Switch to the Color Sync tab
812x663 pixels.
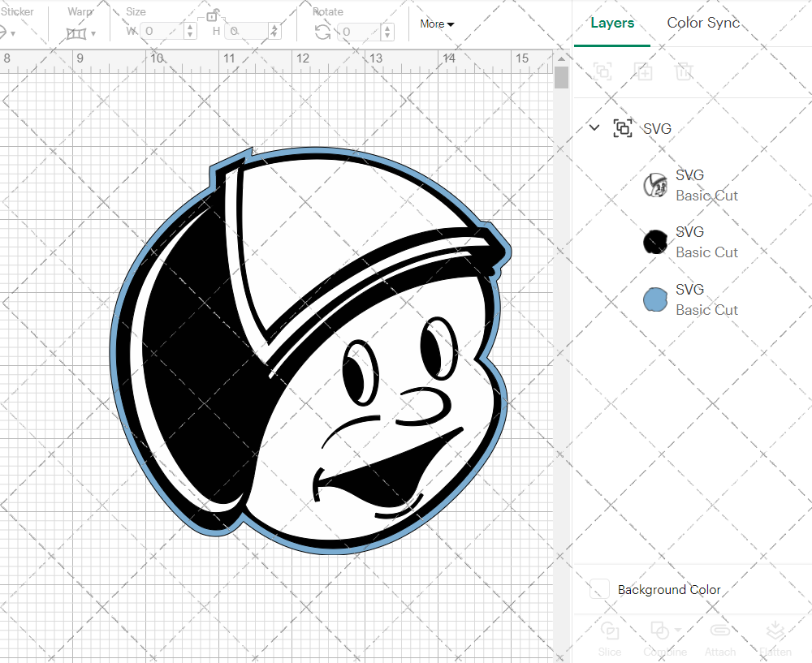coord(703,23)
